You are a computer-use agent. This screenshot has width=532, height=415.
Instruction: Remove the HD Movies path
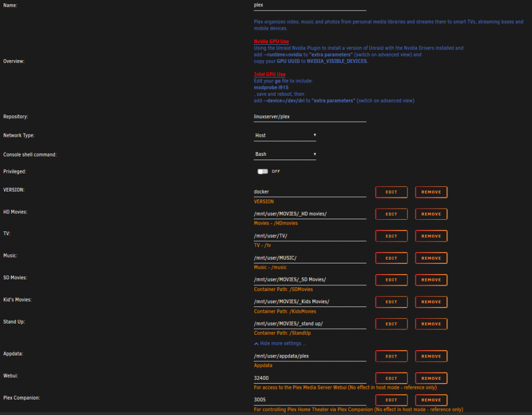pos(431,214)
